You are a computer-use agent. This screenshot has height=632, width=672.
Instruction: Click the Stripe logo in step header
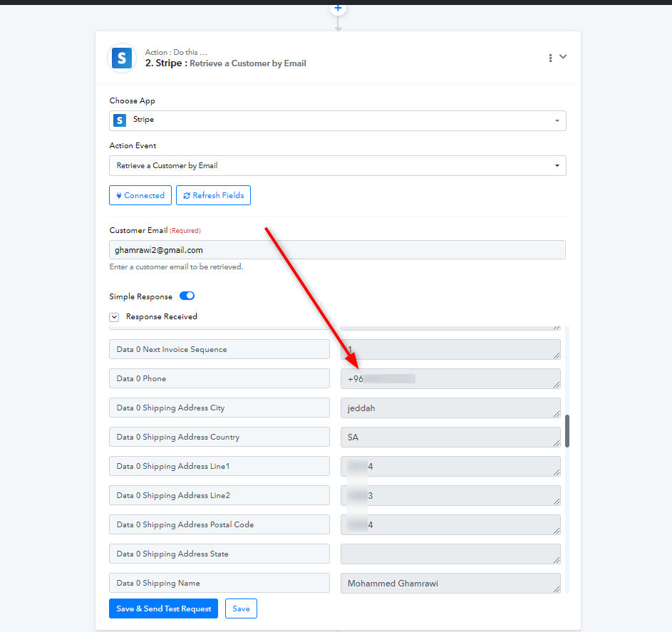(x=122, y=58)
